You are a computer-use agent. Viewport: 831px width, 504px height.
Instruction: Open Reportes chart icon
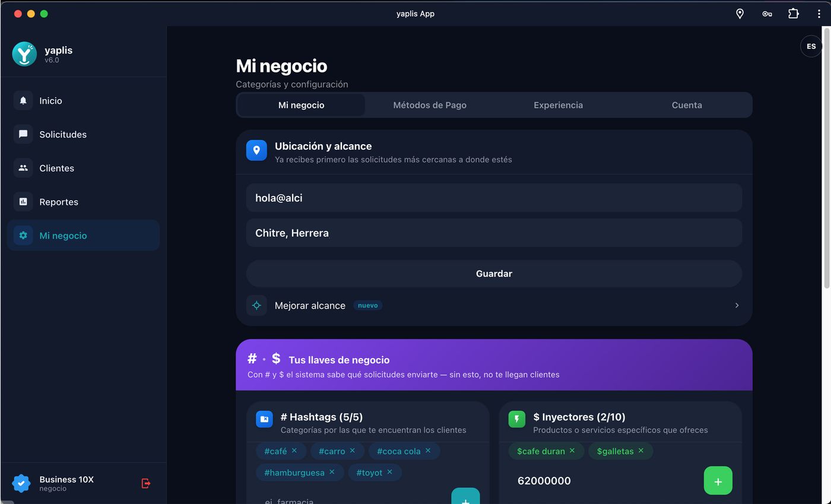23,202
